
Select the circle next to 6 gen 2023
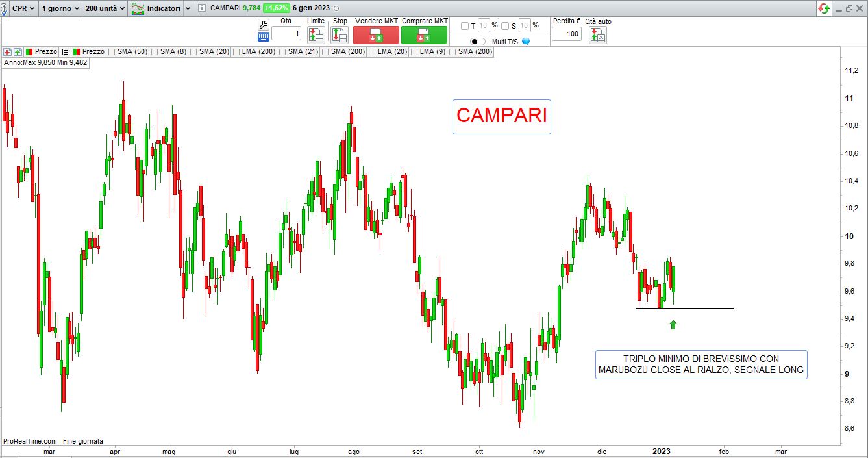(x=336, y=8)
